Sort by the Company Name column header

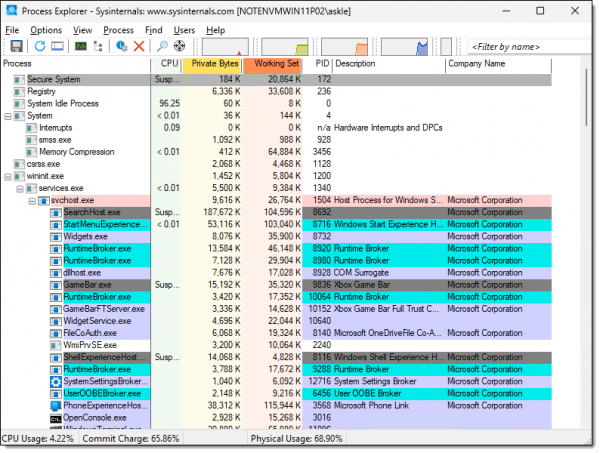[499, 64]
